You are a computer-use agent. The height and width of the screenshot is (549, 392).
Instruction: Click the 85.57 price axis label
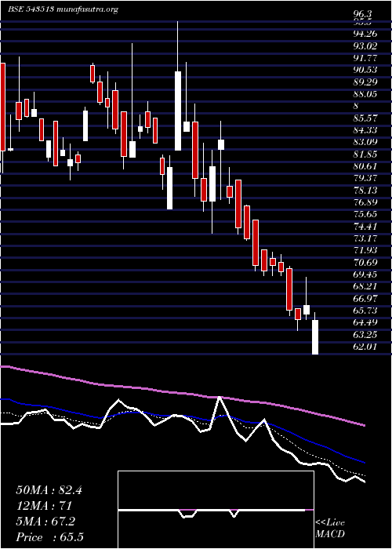[366, 118]
